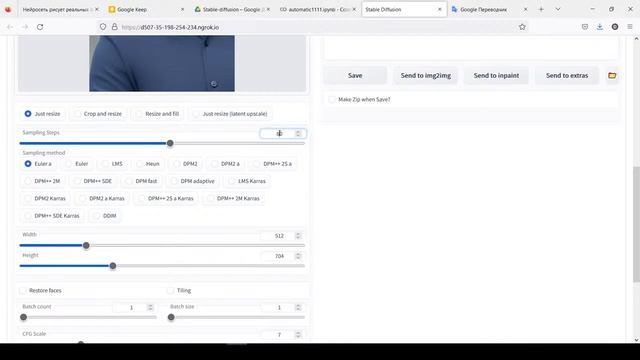Open the Firefox hamburger menu
The height and width of the screenshot is (360, 640).
click(x=630, y=27)
